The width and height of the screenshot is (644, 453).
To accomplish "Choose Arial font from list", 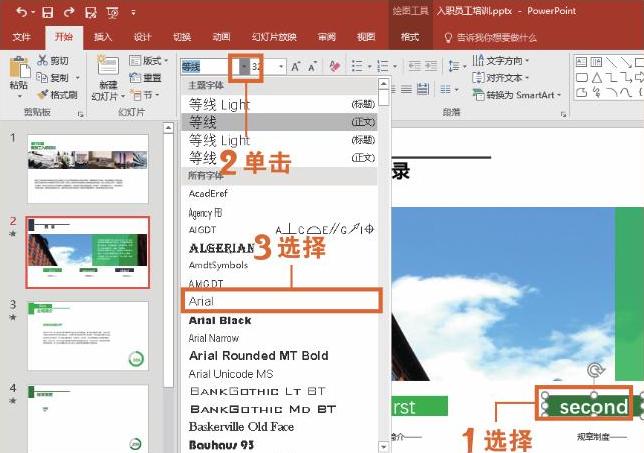I will [x=282, y=301].
